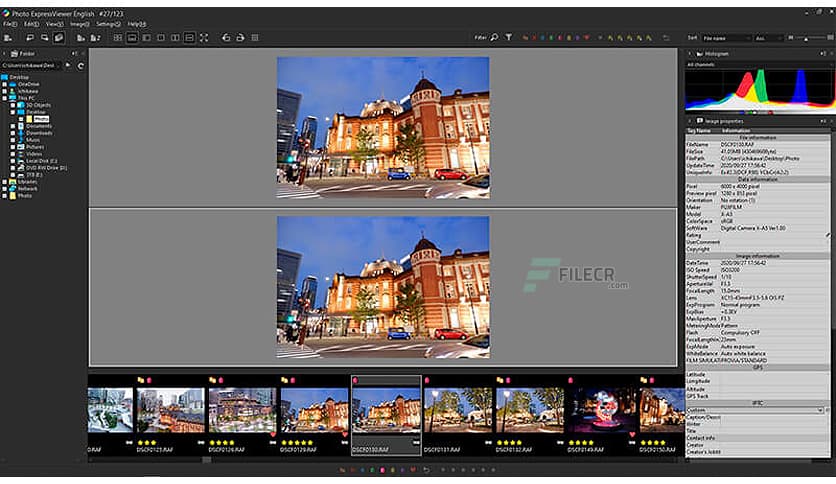Image resolution: width=836 pixels, height=484 pixels.
Task: Expand the This PC tree node
Action: pyautogui.click(x=5, y=98)
